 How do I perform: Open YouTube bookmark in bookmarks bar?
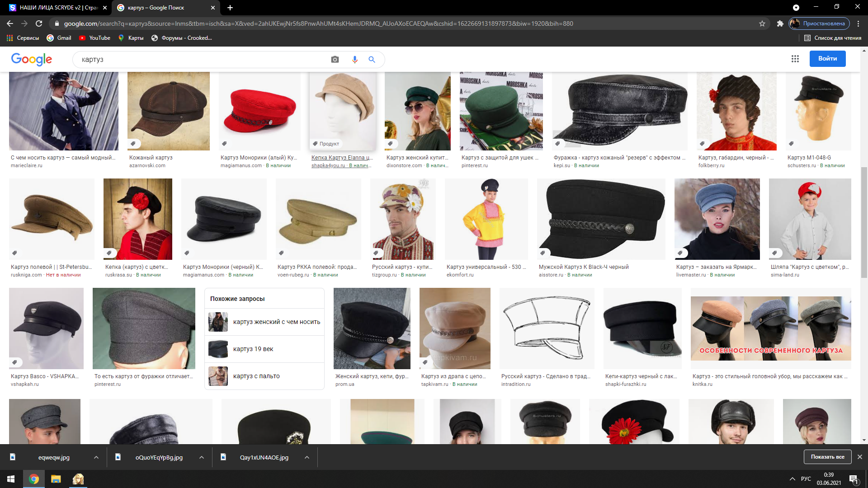[x=95, y=38]
